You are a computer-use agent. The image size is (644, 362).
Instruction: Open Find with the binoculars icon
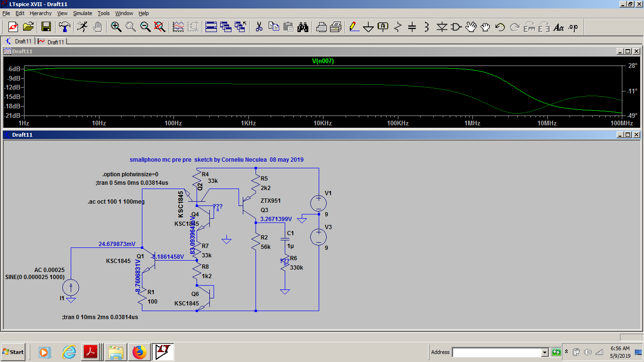point(303,27)
